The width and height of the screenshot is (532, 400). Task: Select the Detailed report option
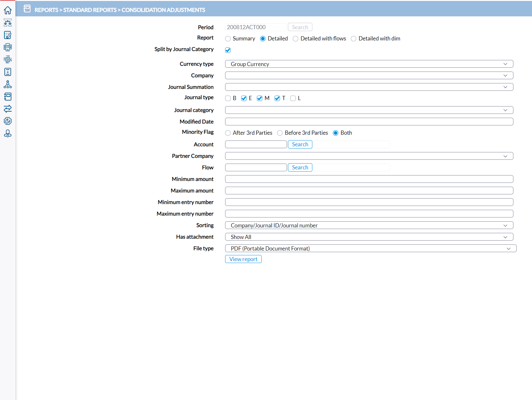coord(263,39)
